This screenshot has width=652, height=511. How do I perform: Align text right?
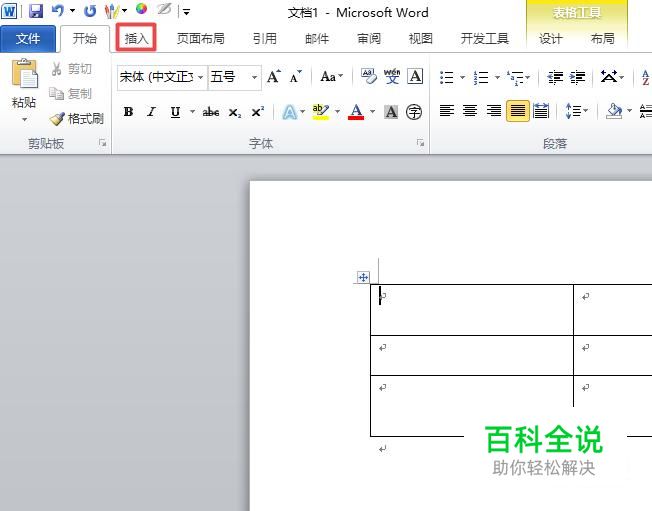point(494,111)
